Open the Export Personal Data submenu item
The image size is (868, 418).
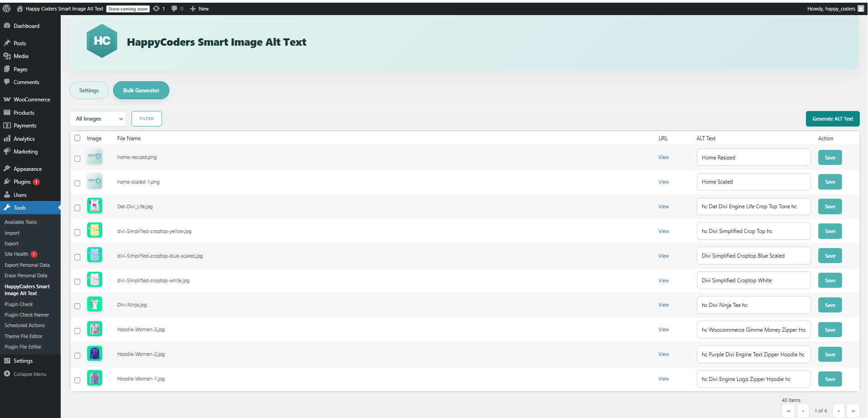[x=27, y=265]
